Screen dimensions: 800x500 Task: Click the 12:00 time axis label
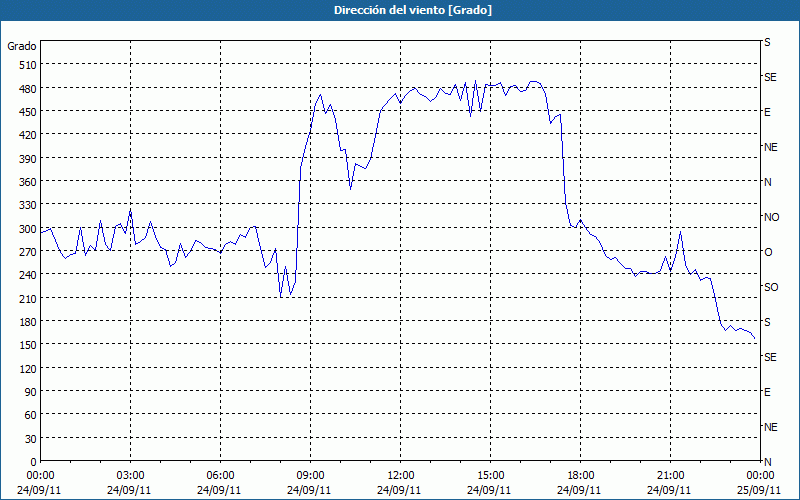pyautogui.click(x=401, y=476)
